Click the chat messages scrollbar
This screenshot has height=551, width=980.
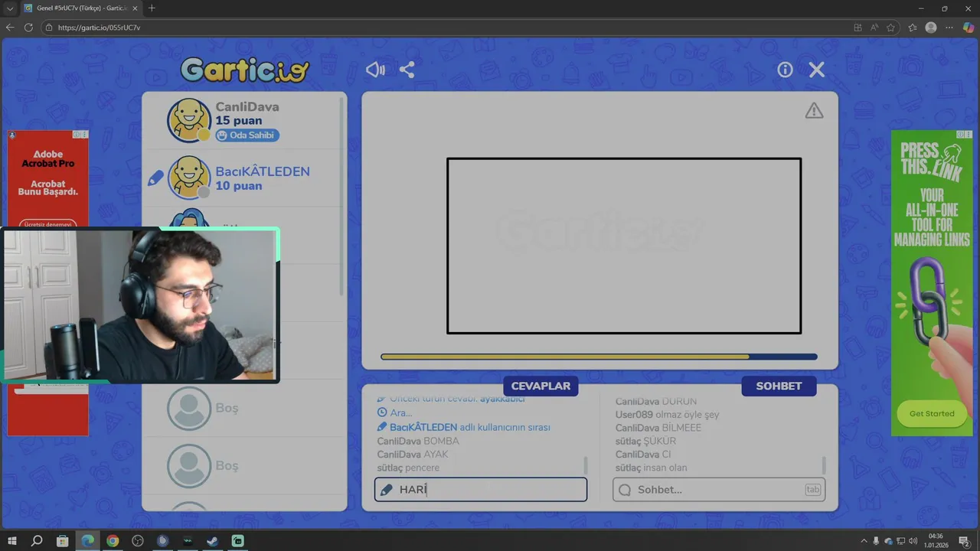[x=824, y=465]
